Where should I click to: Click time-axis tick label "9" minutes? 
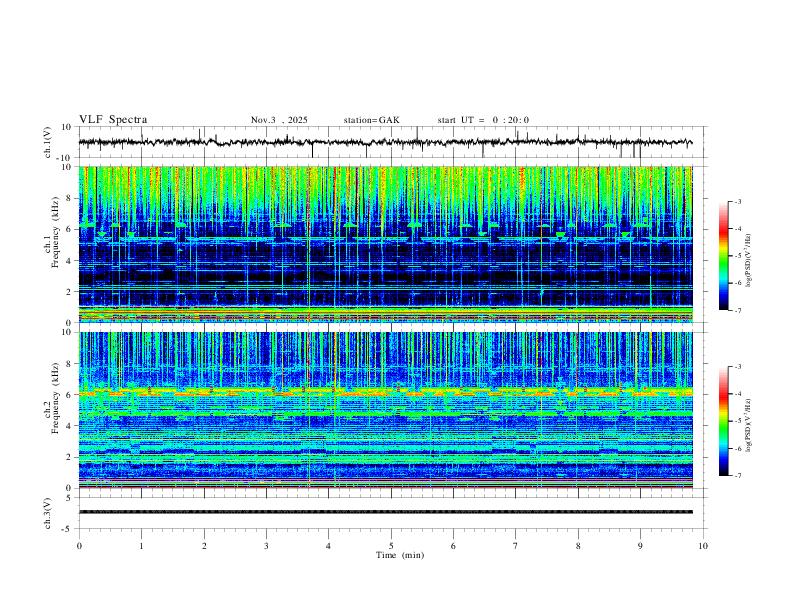pyautogui.click(x=640, y=546)
